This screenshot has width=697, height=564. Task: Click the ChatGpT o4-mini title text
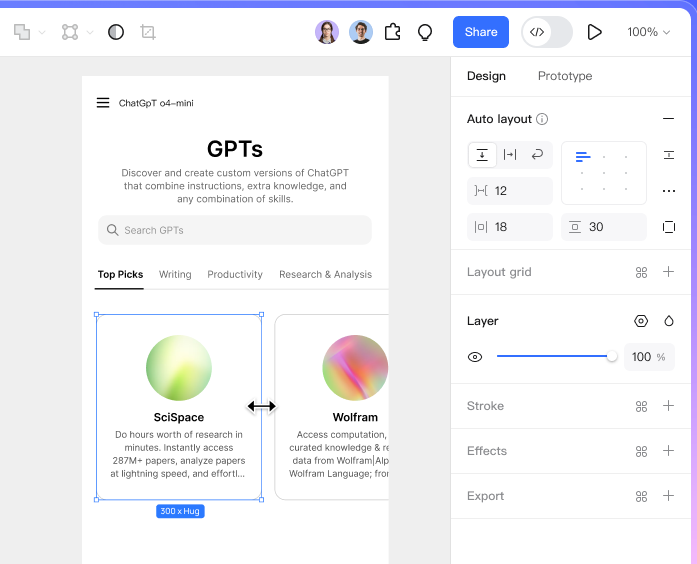pos(156,103)
